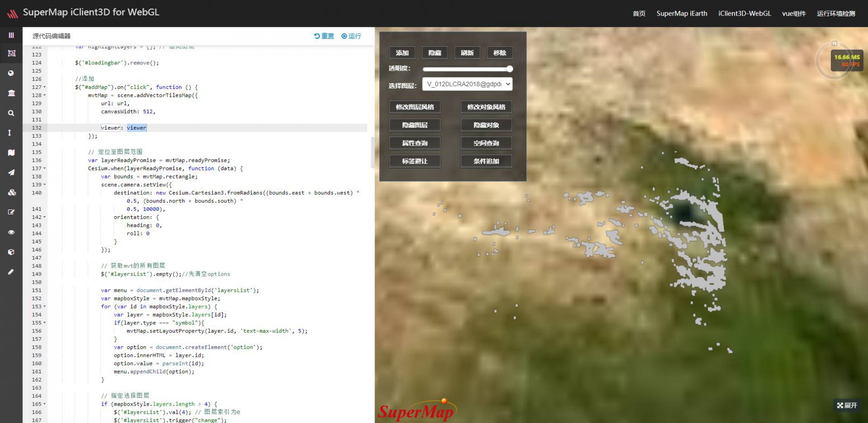Click line number 140 in gutter

coord(37,193)
